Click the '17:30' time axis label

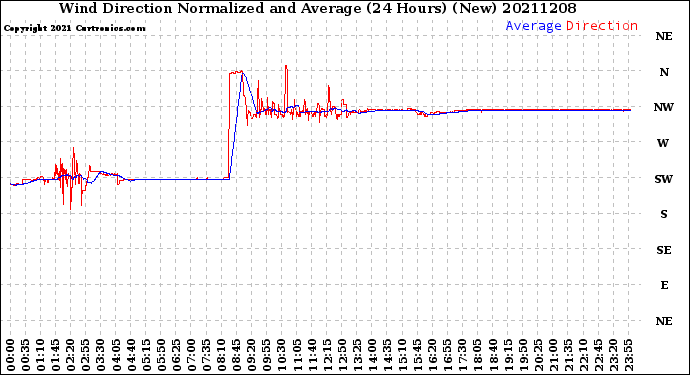pos(462,355)
